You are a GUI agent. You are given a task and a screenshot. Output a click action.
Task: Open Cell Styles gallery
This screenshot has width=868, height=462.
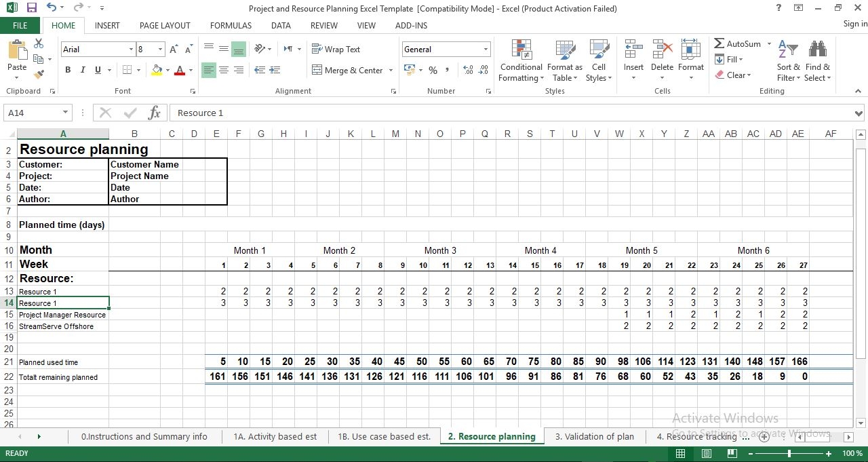coord(599,61)
